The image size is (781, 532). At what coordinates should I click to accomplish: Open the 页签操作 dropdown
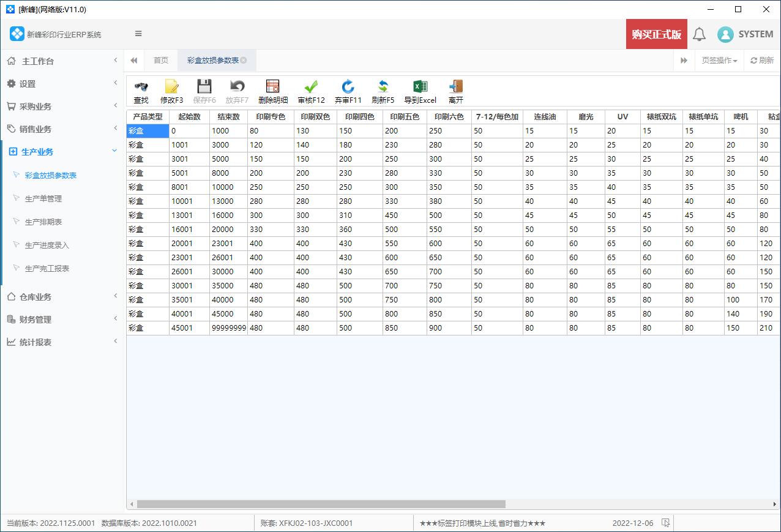click(x=719, y=60)
